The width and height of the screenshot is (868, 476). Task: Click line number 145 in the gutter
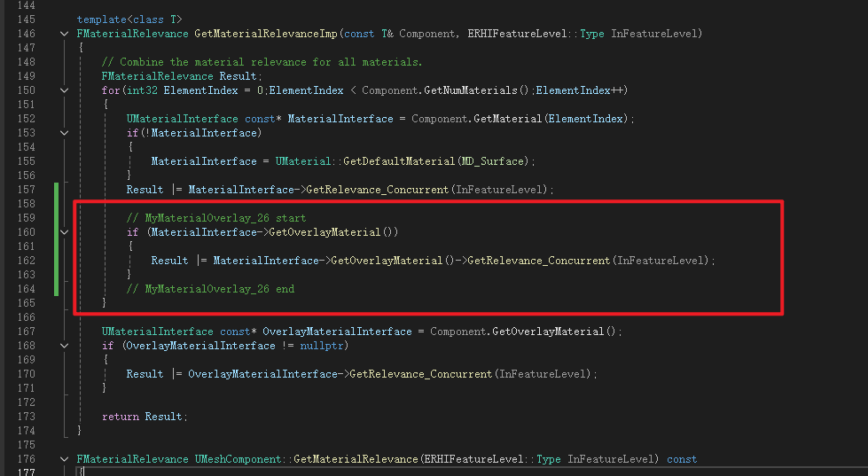coord(26,20)
